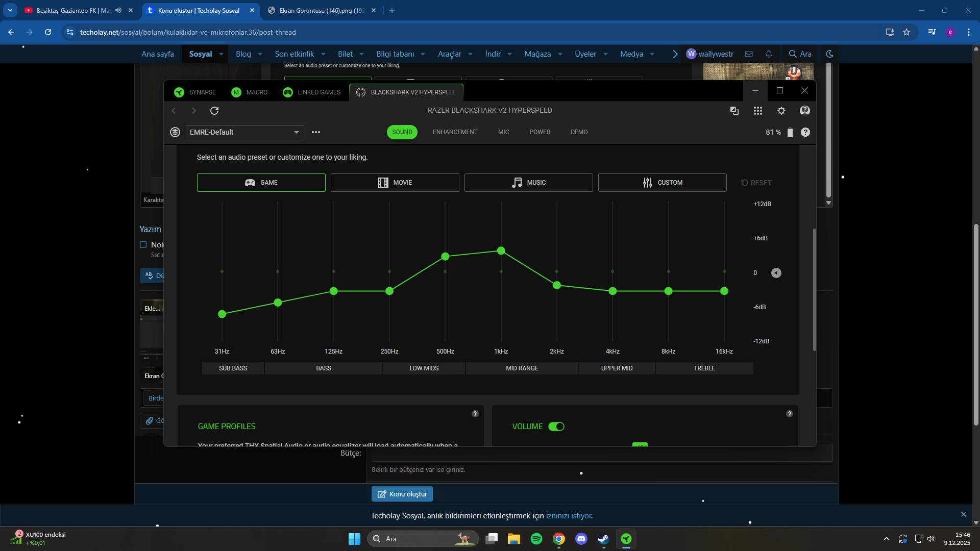Submit thread with Konu oluştur button

pos(402,494)
